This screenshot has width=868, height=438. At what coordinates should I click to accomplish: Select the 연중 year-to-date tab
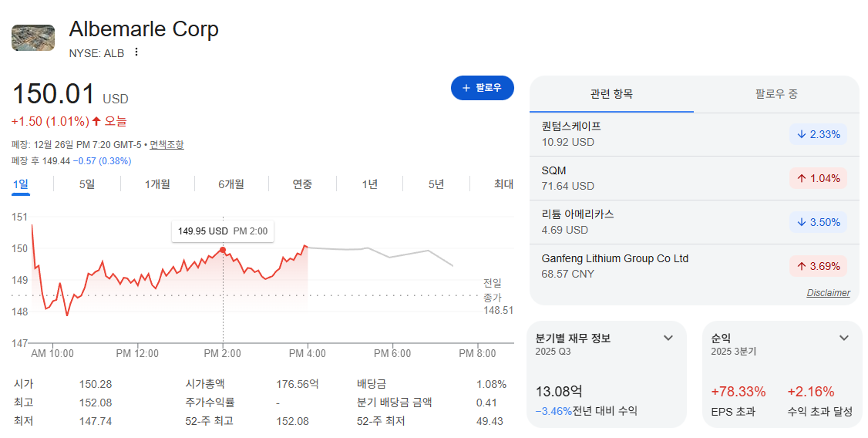(302, 184)
